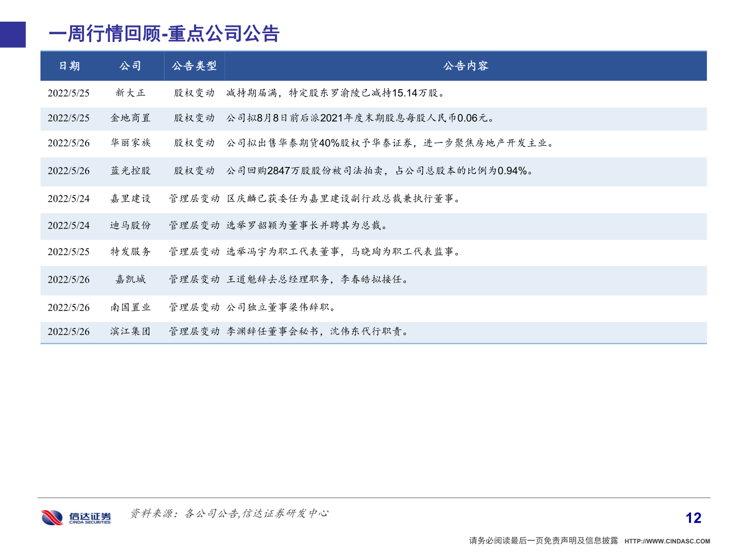Select the 公司 column header
Viewport: 747px width, 560px height.
[x=131, y=66]
